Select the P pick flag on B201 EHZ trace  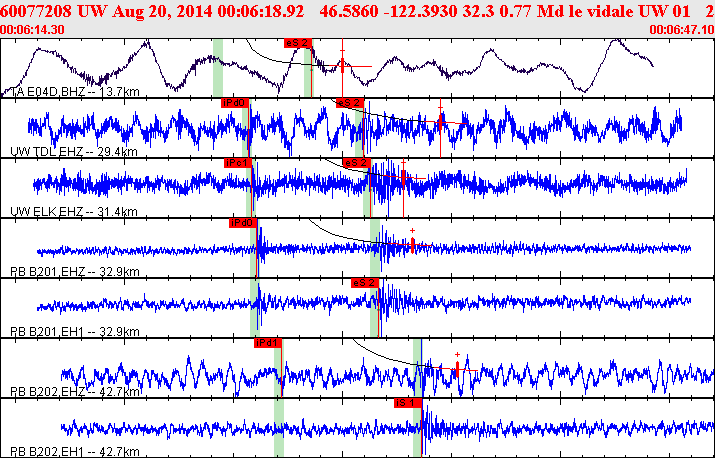pos(243,223)
